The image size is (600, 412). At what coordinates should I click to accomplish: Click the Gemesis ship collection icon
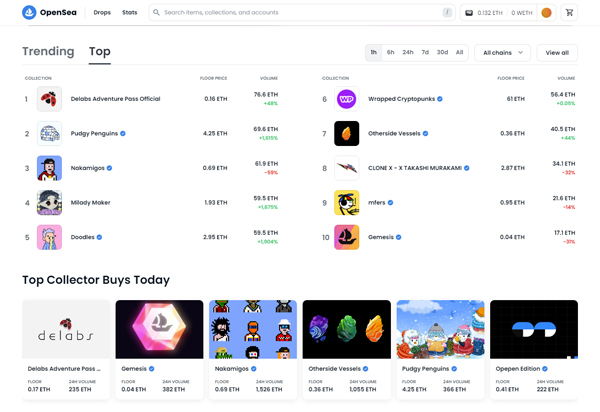pos(347,237)
